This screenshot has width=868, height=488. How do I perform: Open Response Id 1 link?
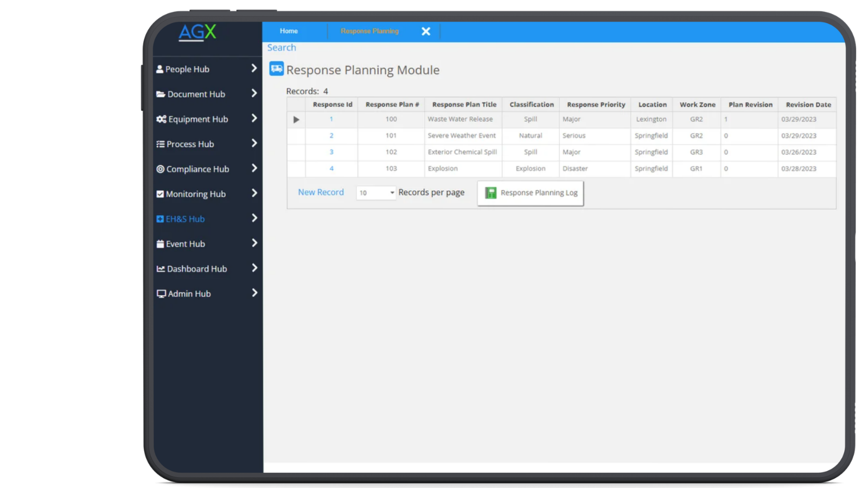point(331,119)
